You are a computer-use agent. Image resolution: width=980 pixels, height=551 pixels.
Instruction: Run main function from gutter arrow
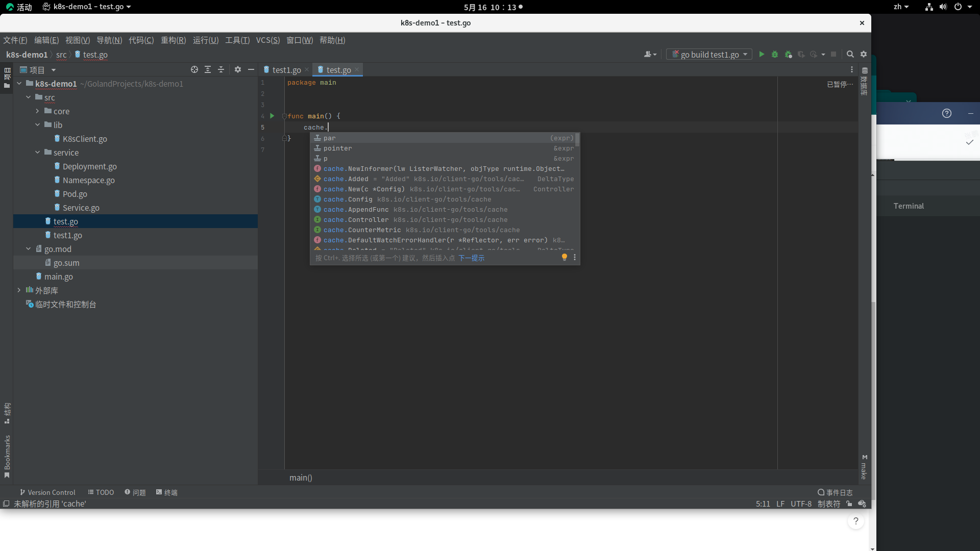click(x=272, y=116)
